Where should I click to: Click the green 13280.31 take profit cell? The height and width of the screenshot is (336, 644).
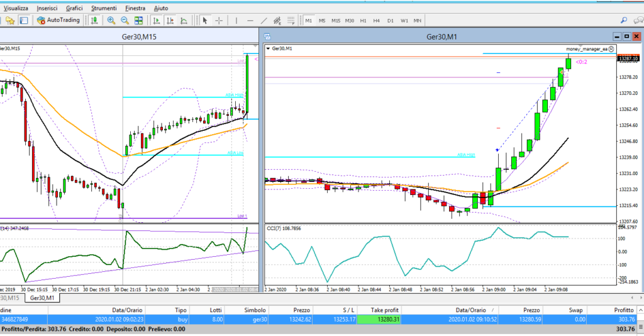(x=379, y=319)
